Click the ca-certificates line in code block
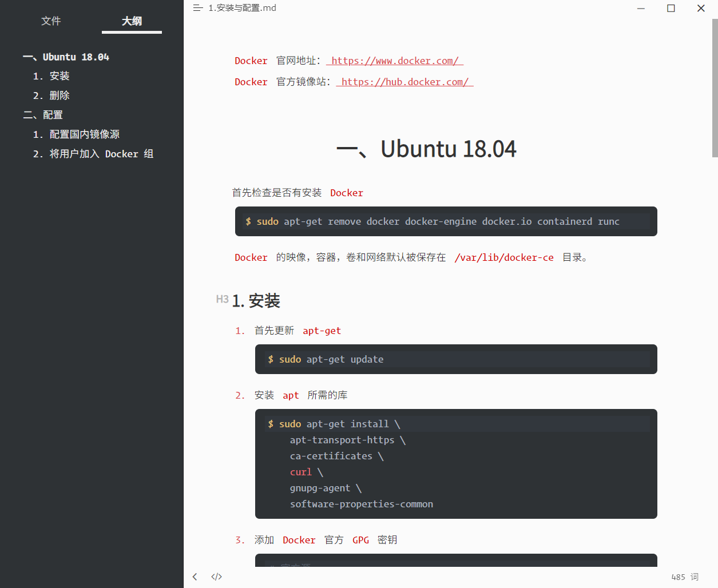718x588 pixels. click(x=336, y=456)
